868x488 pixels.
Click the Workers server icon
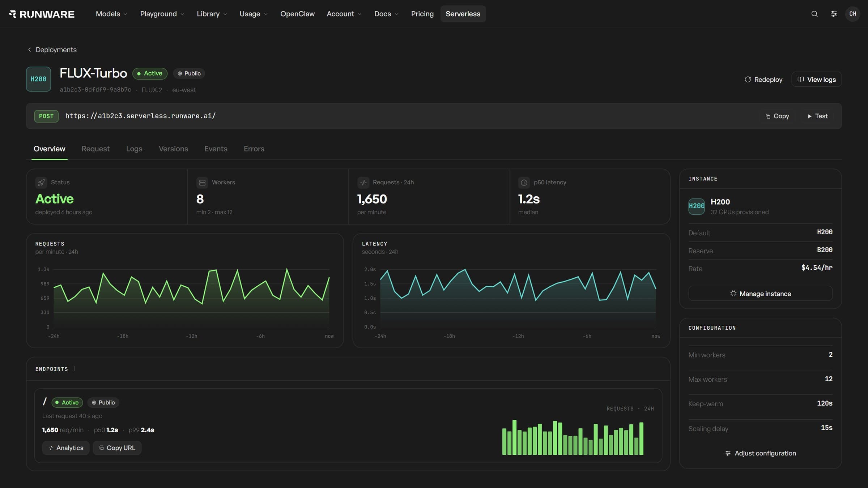[202, 183]
